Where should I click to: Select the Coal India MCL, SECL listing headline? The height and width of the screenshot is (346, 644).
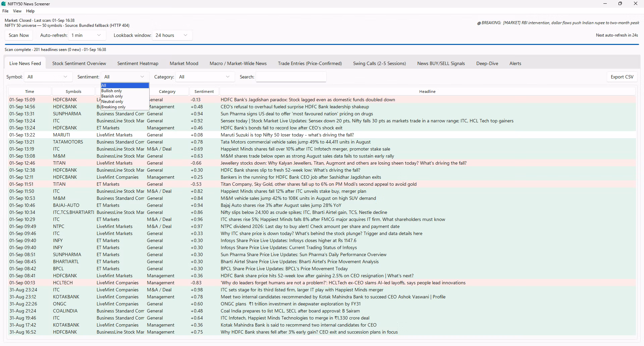[290, 311]
